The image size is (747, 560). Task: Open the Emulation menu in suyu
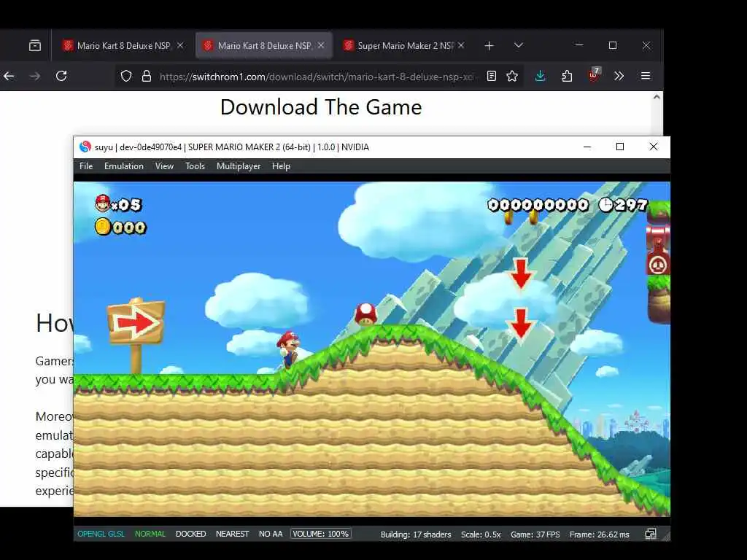(x=124, y=166)
